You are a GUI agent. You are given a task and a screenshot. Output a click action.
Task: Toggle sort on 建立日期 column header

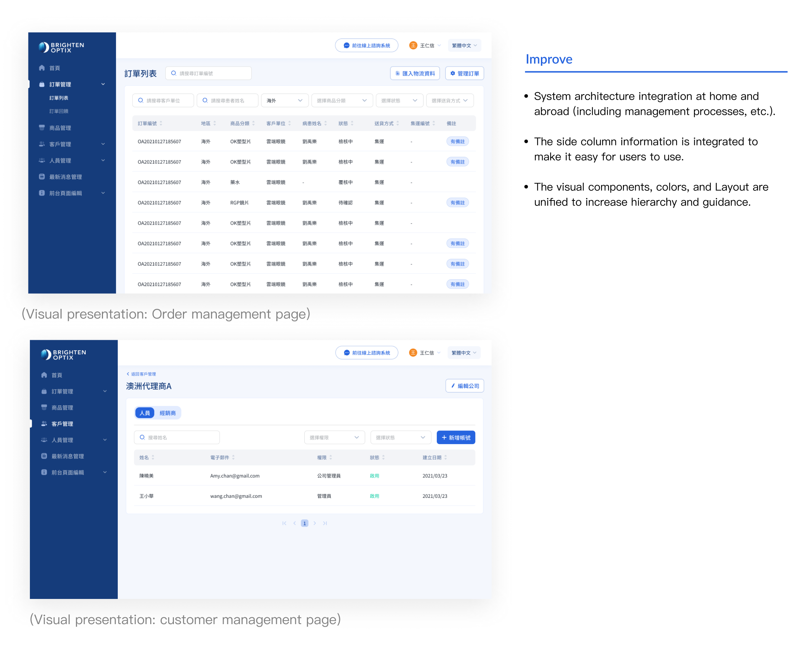coord(445,457)
